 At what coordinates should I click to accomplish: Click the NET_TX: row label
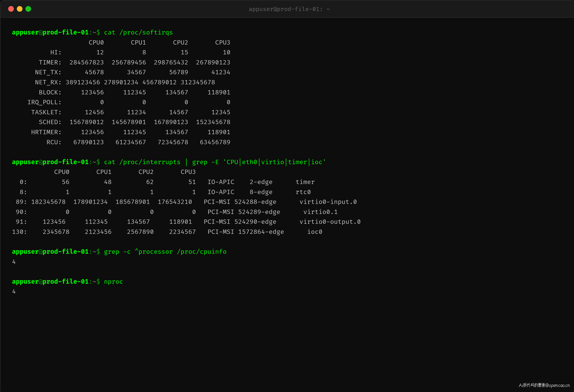(48, 72)
